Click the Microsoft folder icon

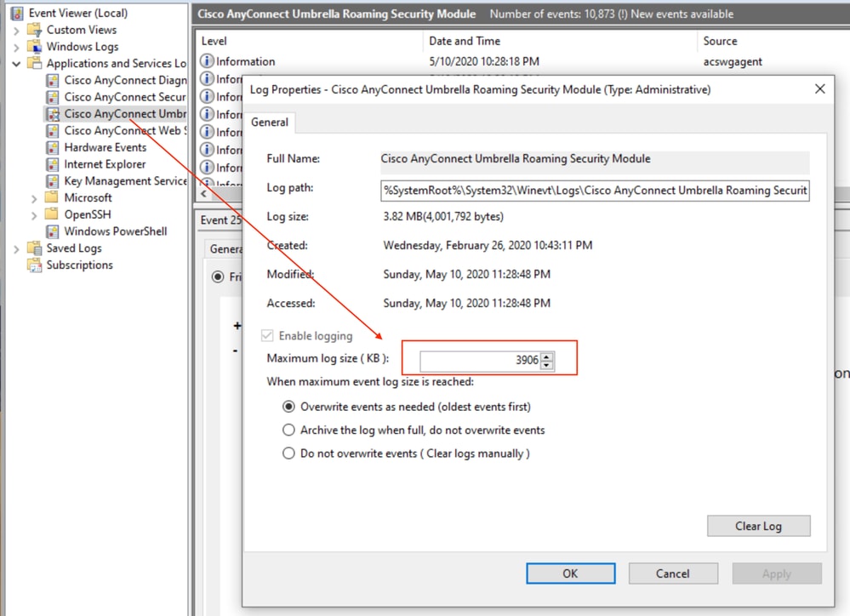tap(52, 197)
